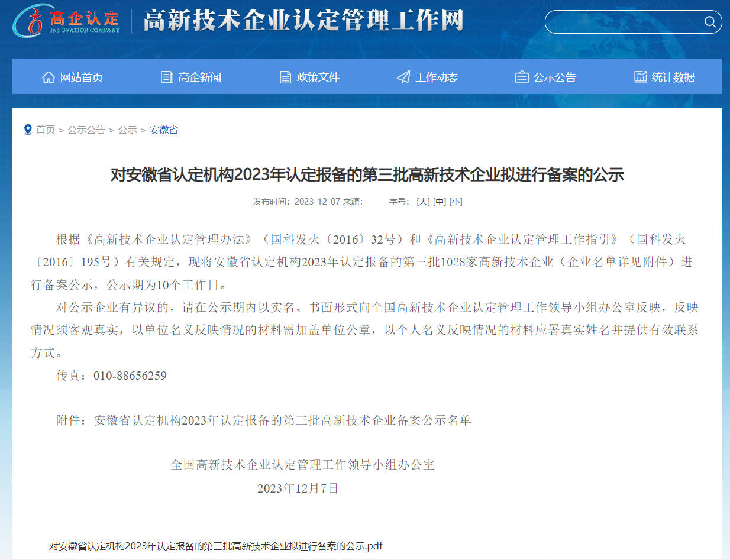Open the 统计数据 menu item
This screenshot has width=730, height=560.
673,77
